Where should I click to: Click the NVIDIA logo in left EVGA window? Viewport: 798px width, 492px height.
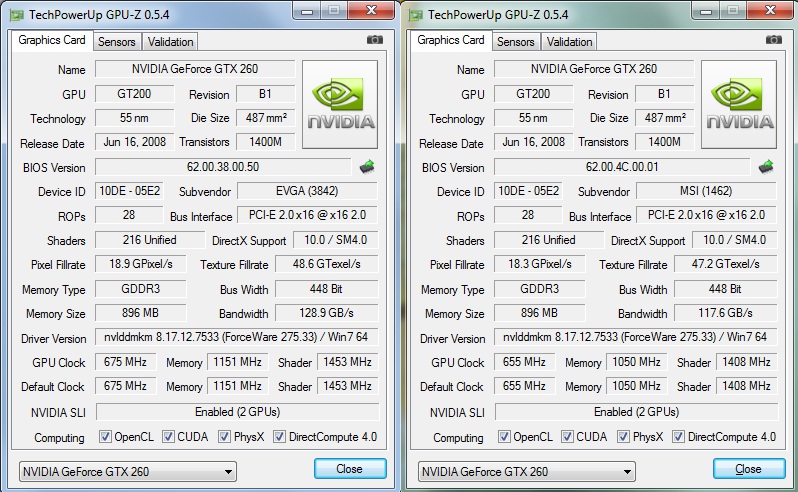tap(340, 104)
